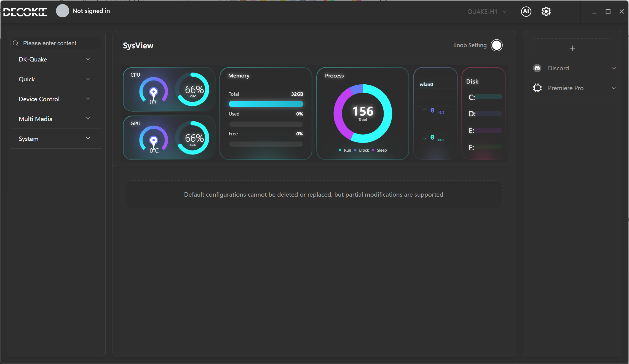Click the Disk D: usage bar
Image resolution: width=629 pixels, height=364 pixels.
[488, 114]
